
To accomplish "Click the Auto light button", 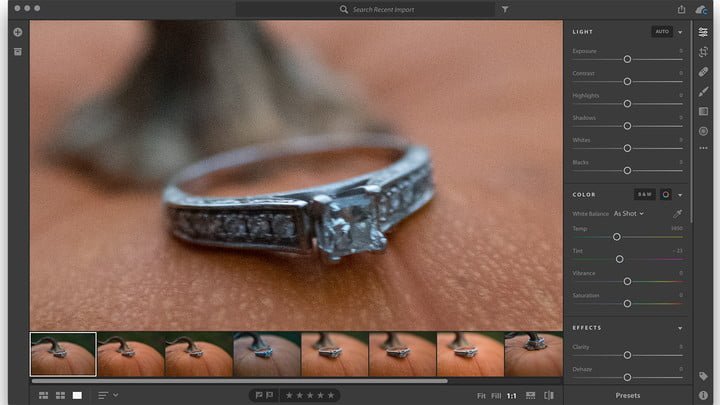I will pos(662,32).
